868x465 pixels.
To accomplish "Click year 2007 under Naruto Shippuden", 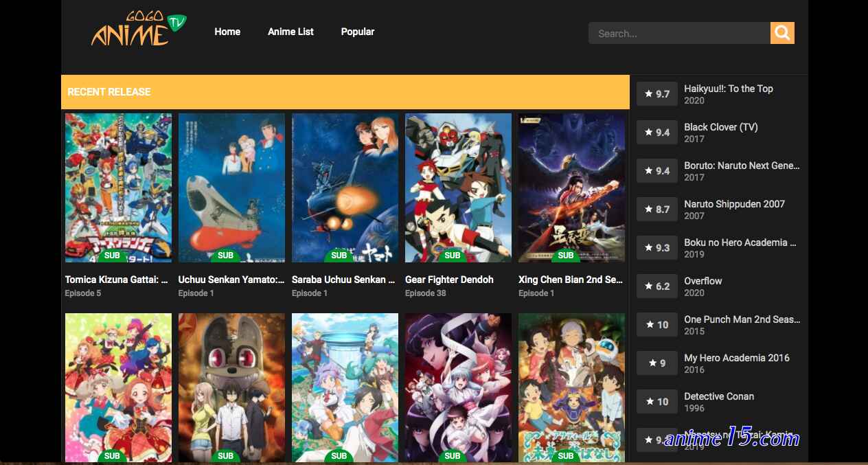I will (x=694, y=216).
